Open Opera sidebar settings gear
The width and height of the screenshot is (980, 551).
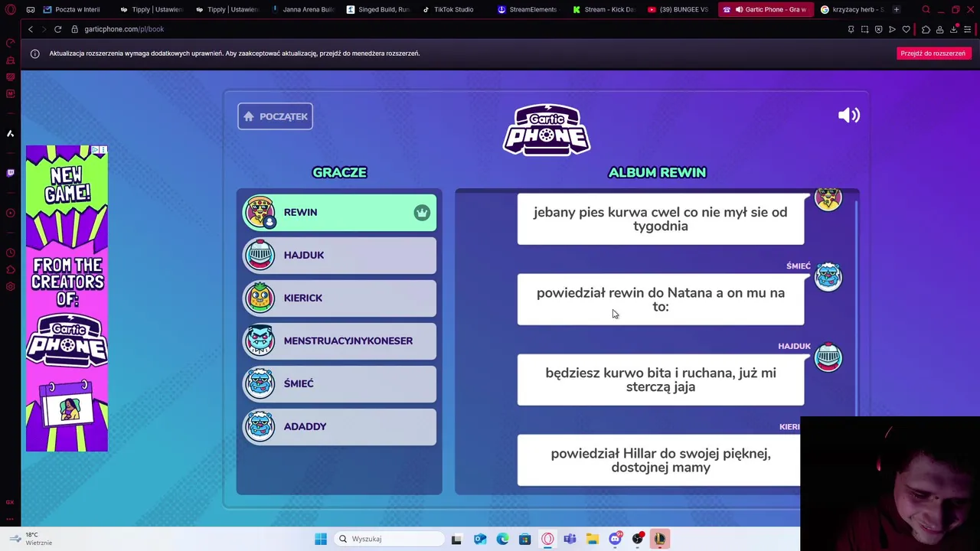10,286
